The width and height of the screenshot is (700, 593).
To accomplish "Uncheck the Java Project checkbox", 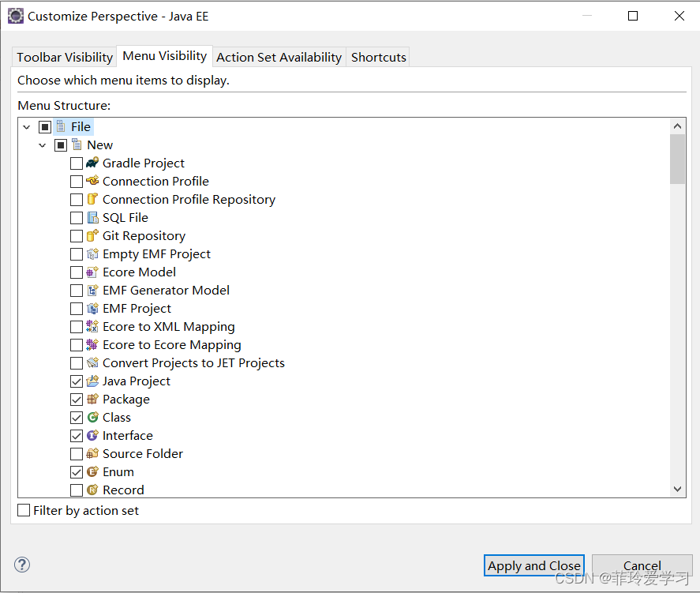I will (x=77, y=381).
